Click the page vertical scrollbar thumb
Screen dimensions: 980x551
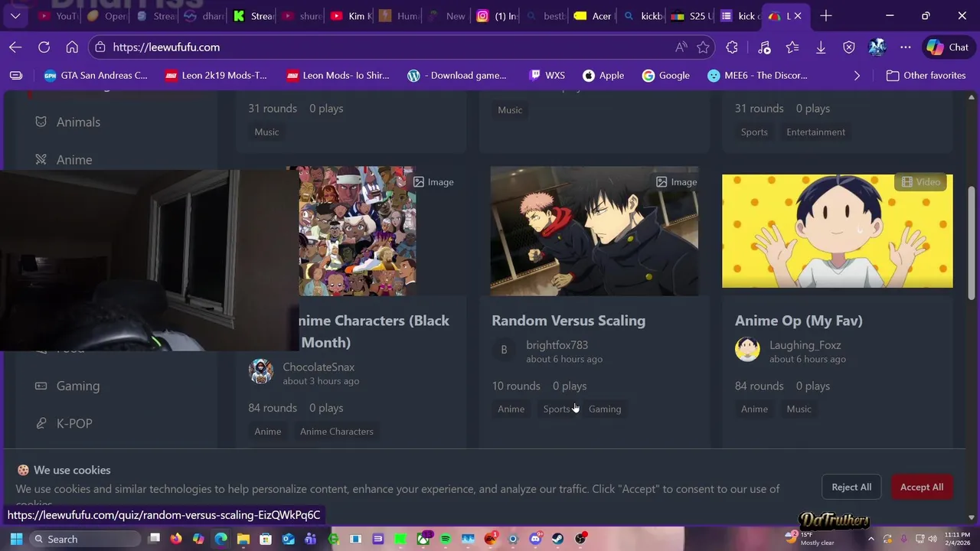972,243
